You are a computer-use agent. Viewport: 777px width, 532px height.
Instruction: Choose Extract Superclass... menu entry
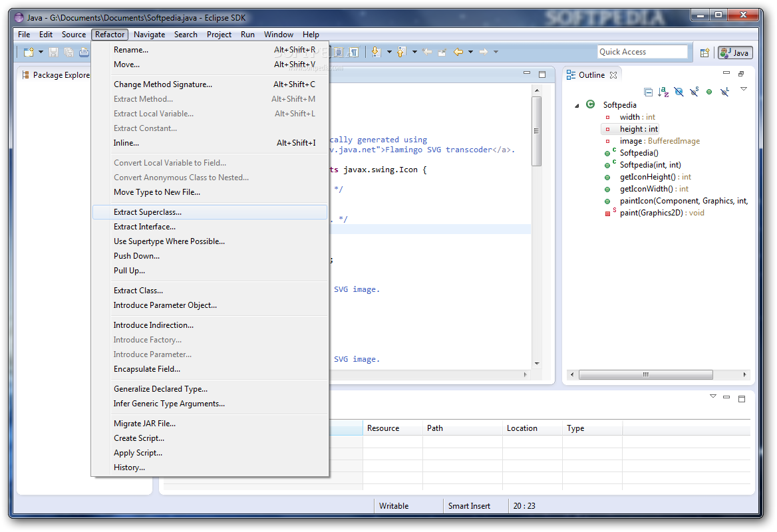(x=210, y=212)
